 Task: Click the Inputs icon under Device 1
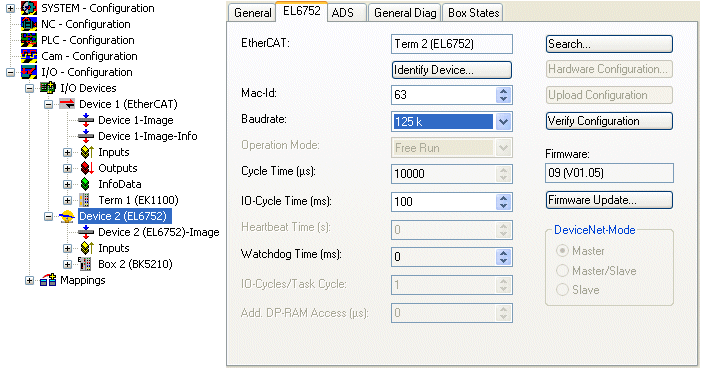click(87, 152)
